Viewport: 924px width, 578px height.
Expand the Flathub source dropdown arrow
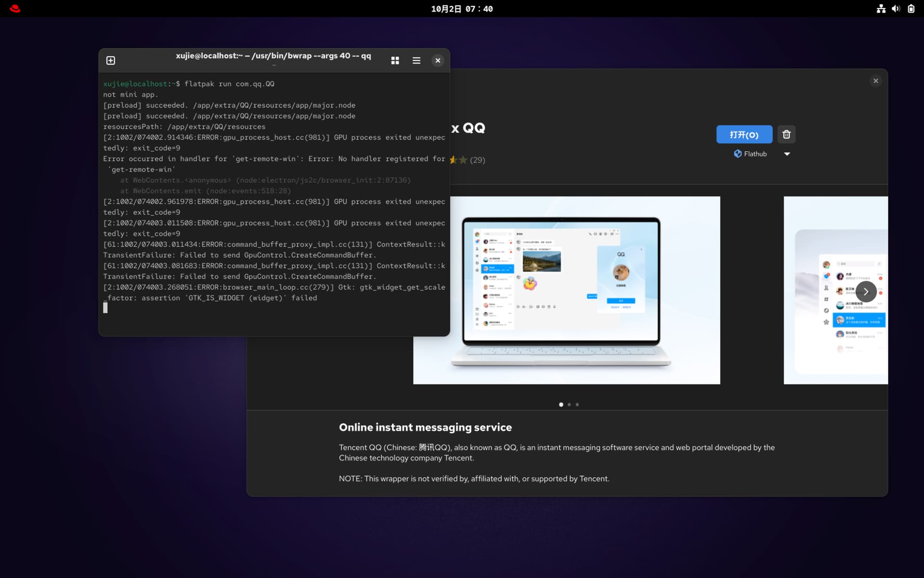[x=787, y=154]
